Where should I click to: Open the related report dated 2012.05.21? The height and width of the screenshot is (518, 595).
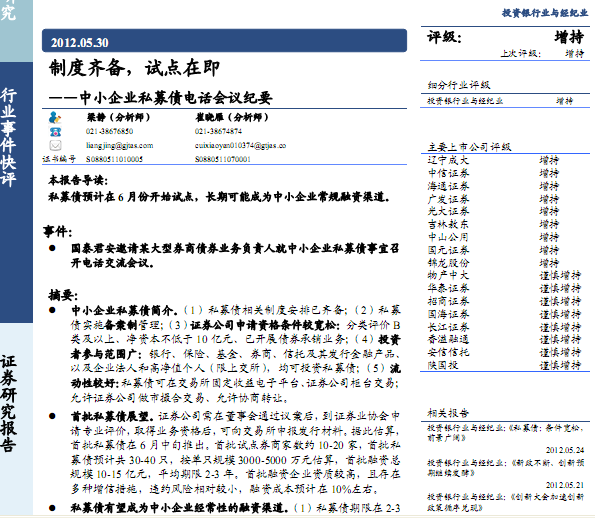[x=505, y=468]
